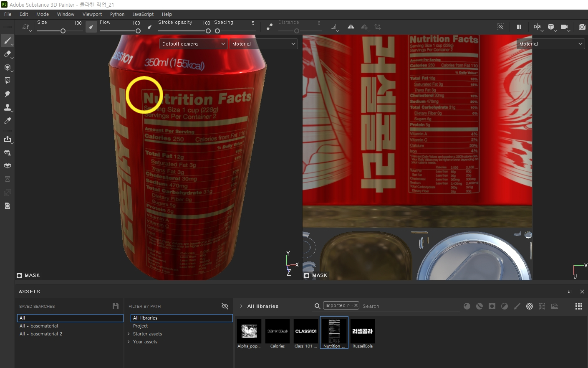Select the Polygon fill tool
Screen dimensions: 588x368
[x=7, y=81]
